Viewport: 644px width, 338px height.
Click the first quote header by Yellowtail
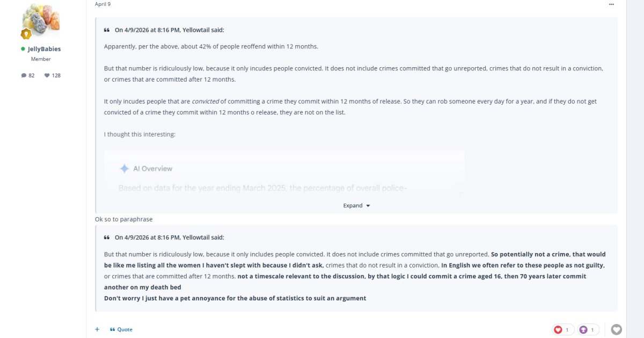pos(170,30)
